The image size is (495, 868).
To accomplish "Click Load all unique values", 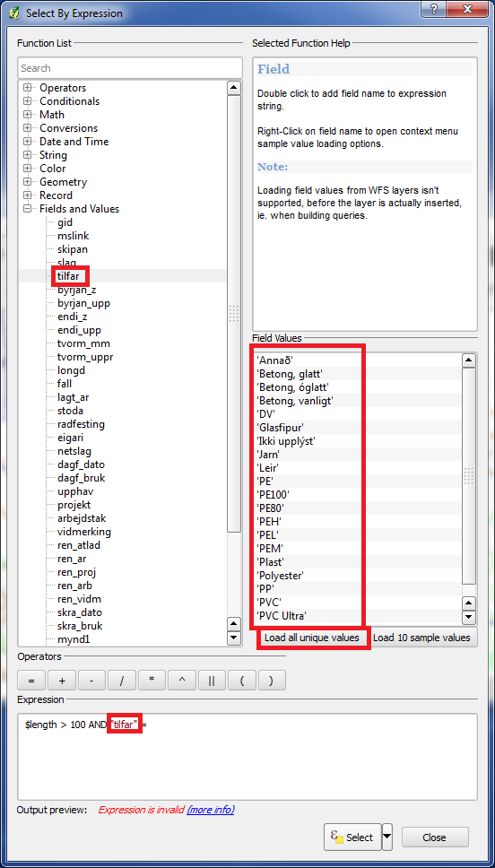I will 312,638.
